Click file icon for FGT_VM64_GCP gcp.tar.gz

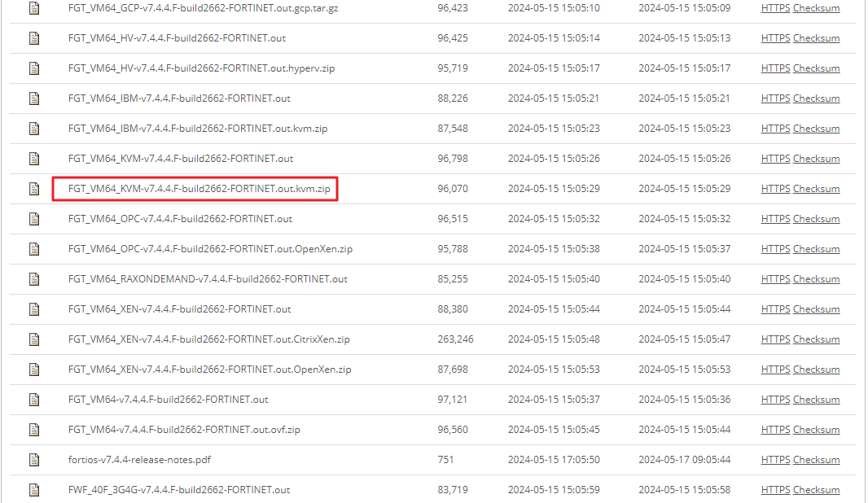tap(34, 8)
